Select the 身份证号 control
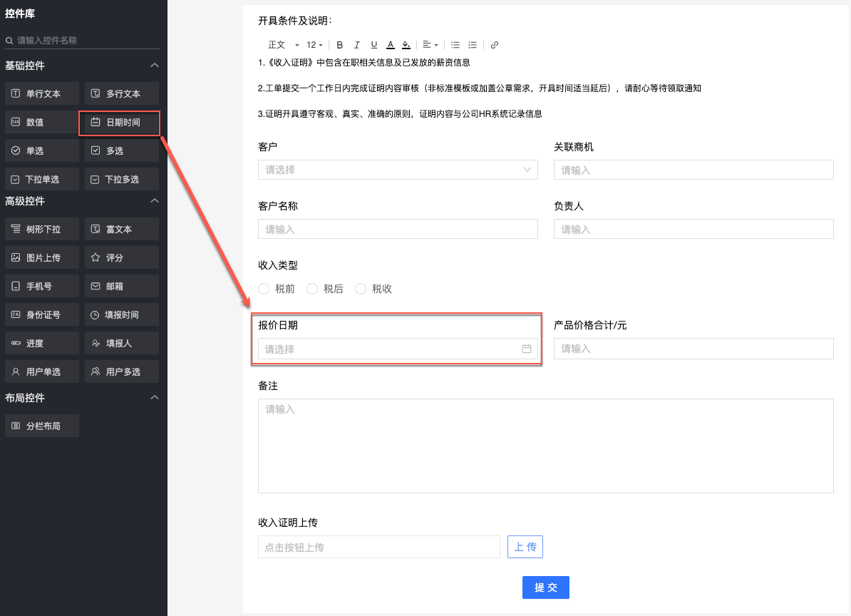This screenshot has width=851, height=616. (42, 315)
